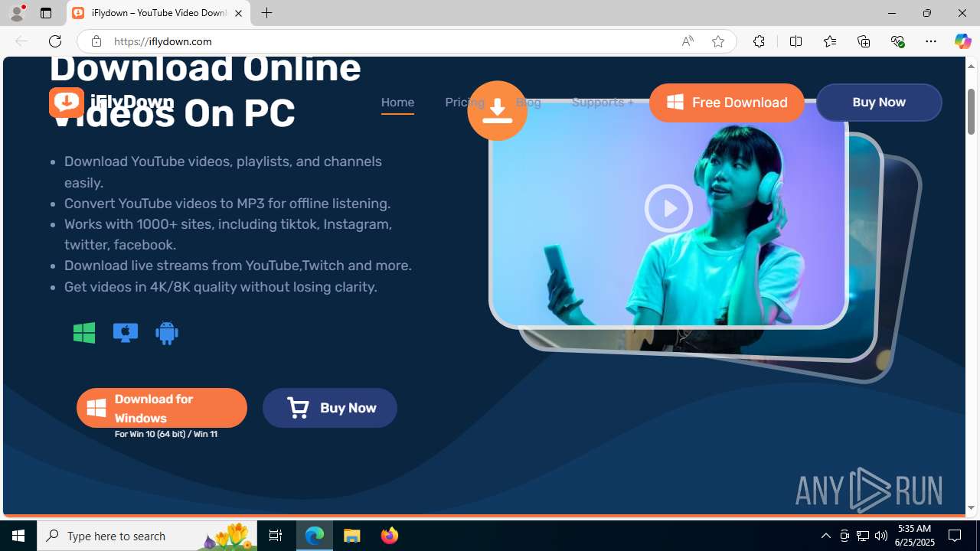Open the Pricing nav item
This screenshot has height=551, width=980.
tap(465, 103)
